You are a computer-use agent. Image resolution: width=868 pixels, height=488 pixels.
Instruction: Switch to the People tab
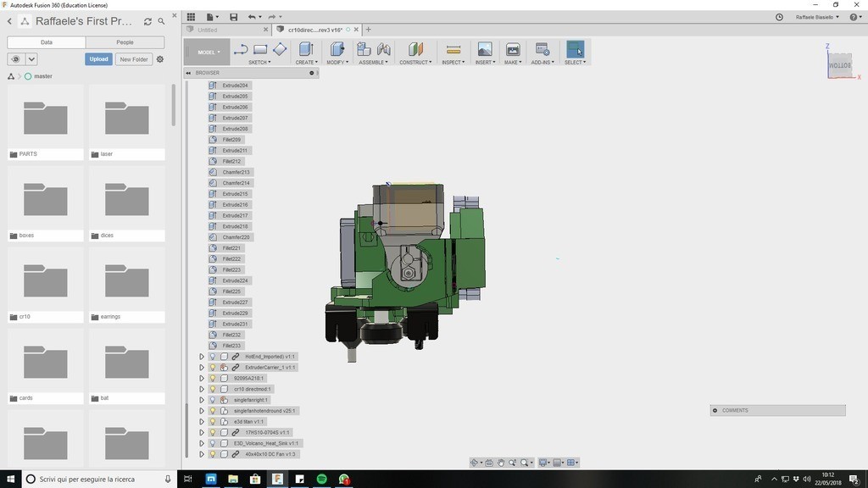(x=125, y=42)
